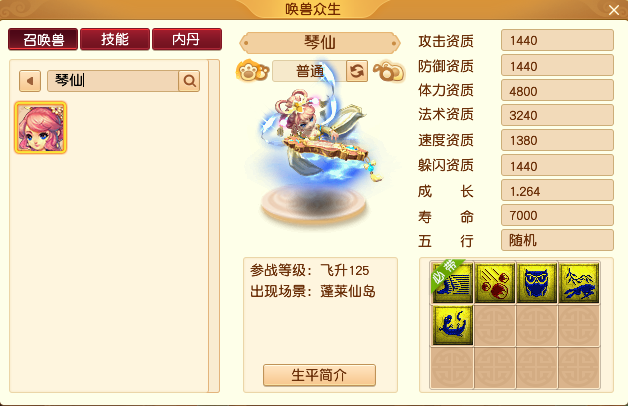The image size is (628, 406).
Task: Select the red meteor skill icon
Action: coord(495,283)
